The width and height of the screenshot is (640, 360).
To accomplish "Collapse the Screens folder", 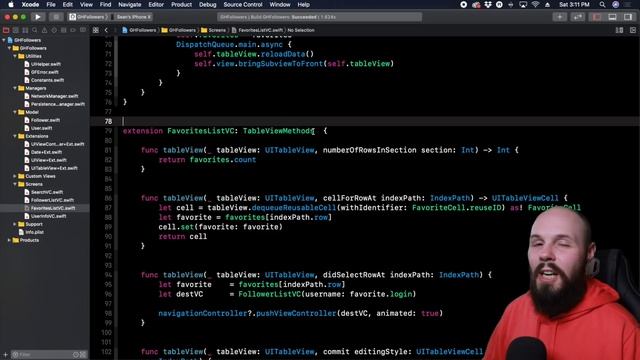I will [15, 184].
